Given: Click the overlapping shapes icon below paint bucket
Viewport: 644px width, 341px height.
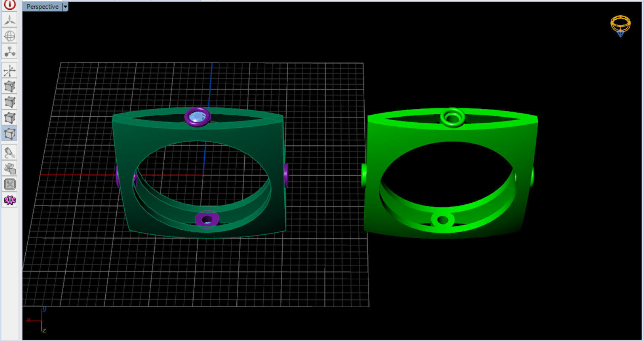Looking at the screenshot, I should [10, 168].
